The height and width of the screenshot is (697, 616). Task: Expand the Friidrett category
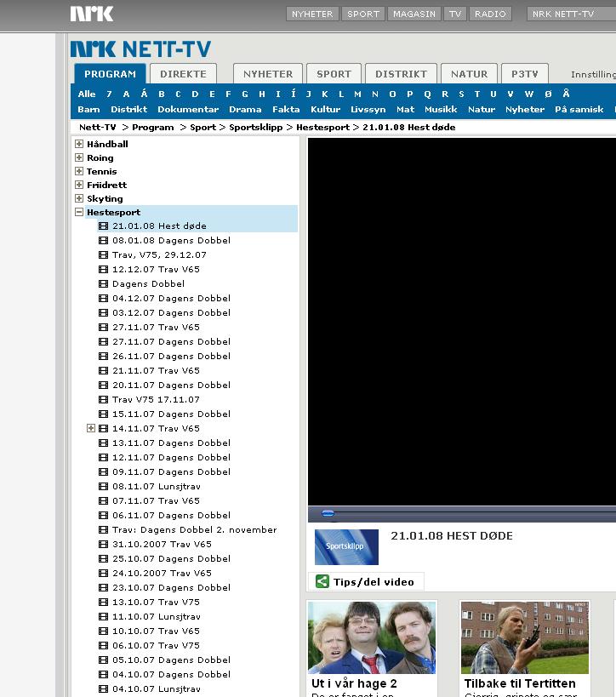click(79, 185)
